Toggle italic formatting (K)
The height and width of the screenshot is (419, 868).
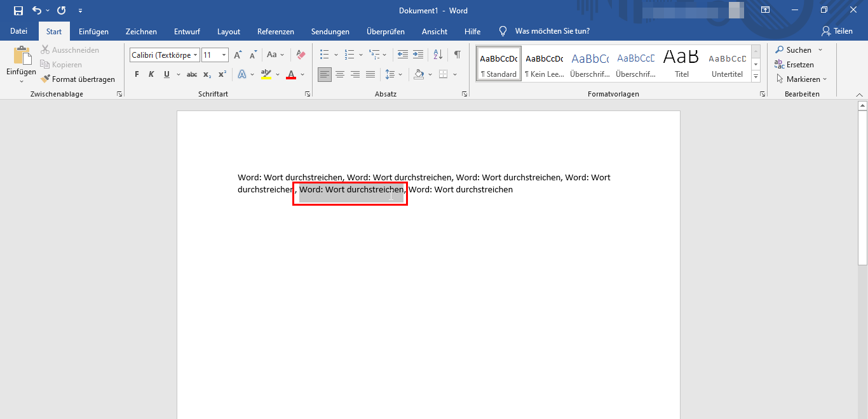pyautogui.click(x=151, y=75)
